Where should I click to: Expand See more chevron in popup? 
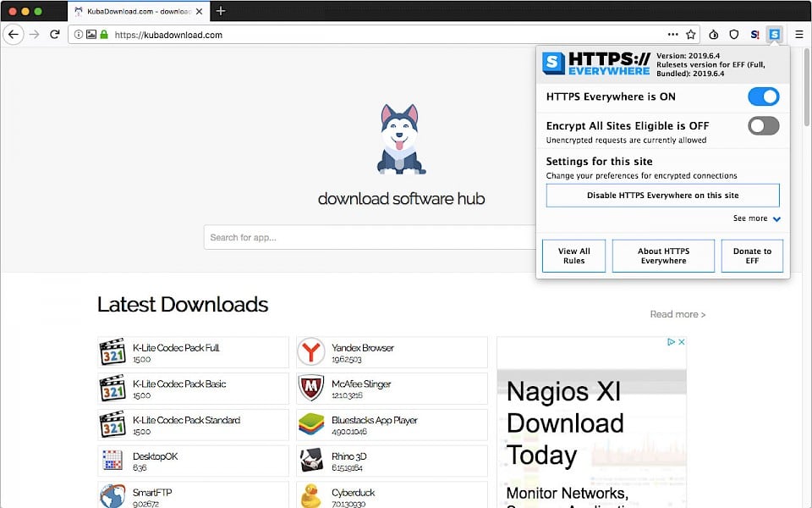776,218
